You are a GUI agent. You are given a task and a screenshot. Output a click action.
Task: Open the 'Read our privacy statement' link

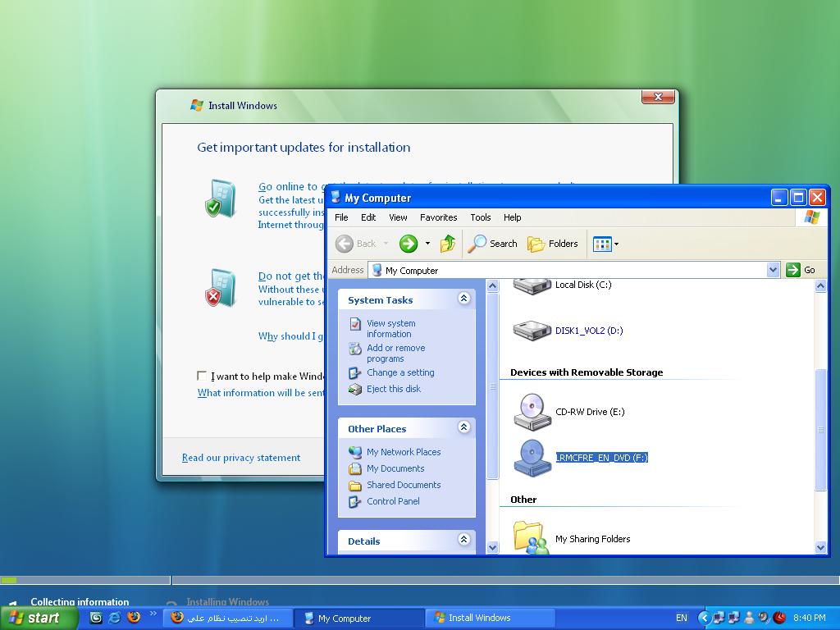point(241,458)
